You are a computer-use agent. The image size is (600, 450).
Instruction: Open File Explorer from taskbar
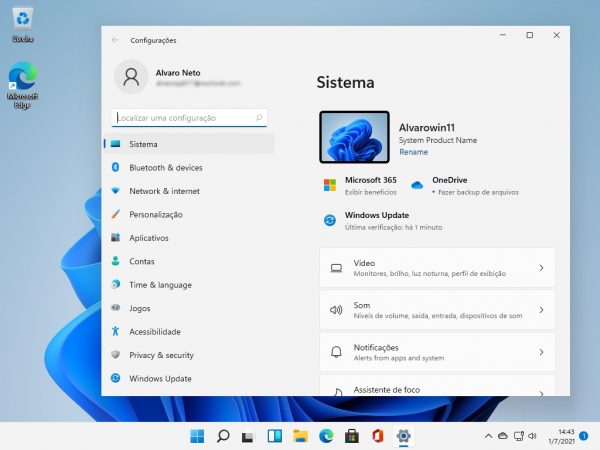tap(300, 436)
